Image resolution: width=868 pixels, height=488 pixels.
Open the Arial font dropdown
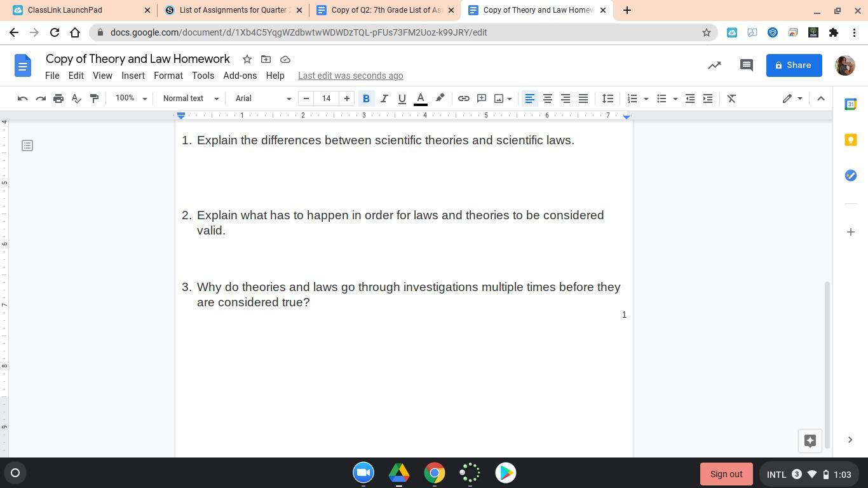(262, 98)
